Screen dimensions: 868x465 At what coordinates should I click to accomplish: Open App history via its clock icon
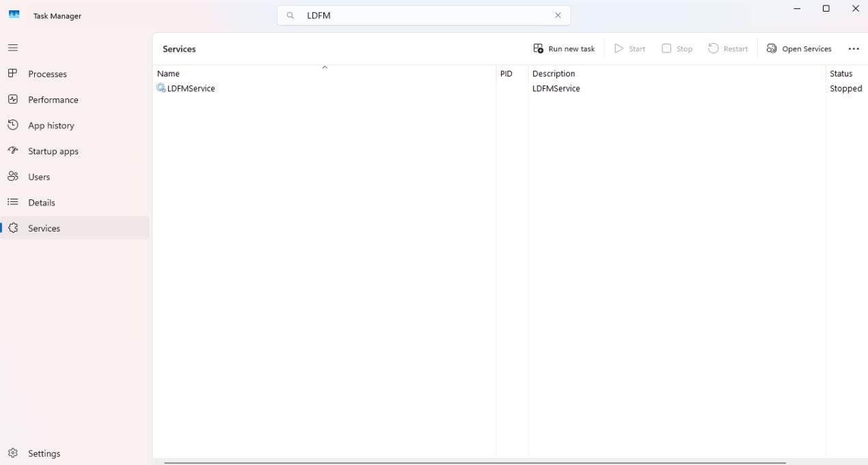[12, 126]
